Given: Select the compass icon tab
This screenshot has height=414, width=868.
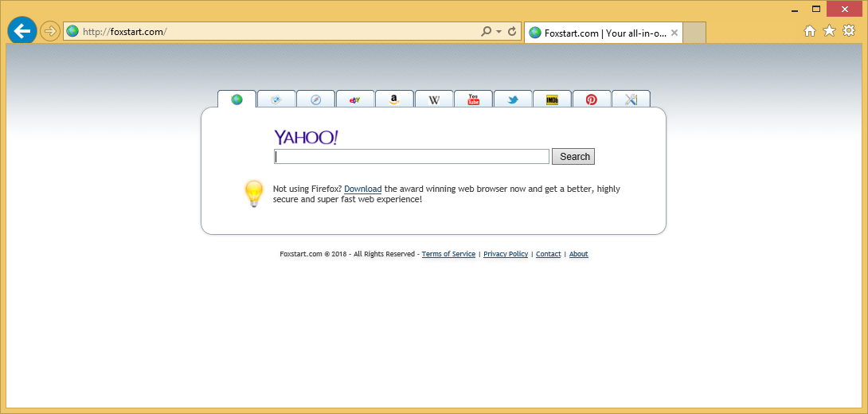Looking at the screenshot, I should [x=316, y=100].
